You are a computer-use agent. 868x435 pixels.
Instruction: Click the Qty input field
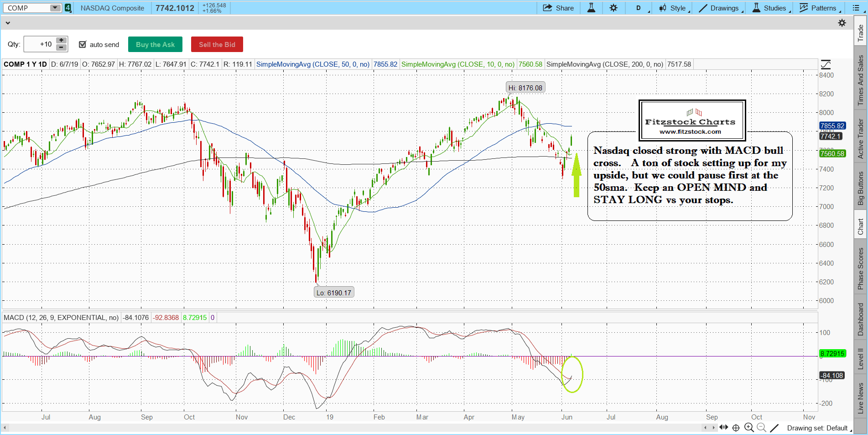click(x=39, y=44)
